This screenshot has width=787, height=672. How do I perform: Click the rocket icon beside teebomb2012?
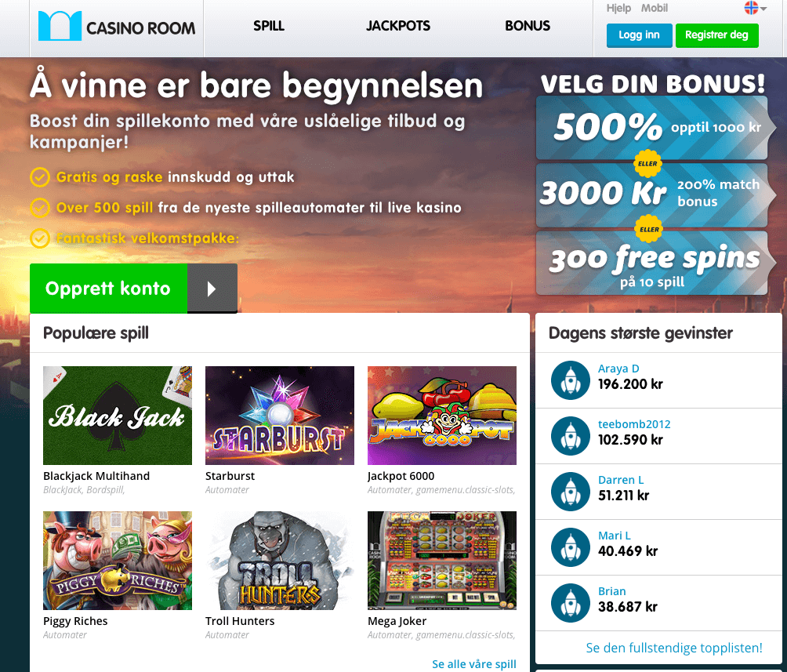[x=570, y=436]
